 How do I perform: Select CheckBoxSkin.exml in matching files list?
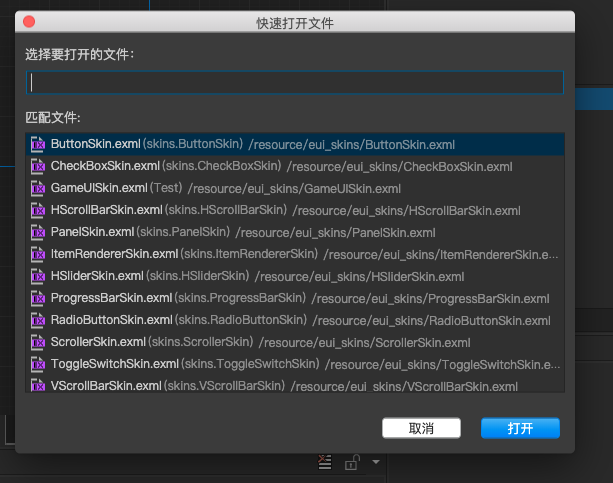pyautogui.click(x=295, y=166)
